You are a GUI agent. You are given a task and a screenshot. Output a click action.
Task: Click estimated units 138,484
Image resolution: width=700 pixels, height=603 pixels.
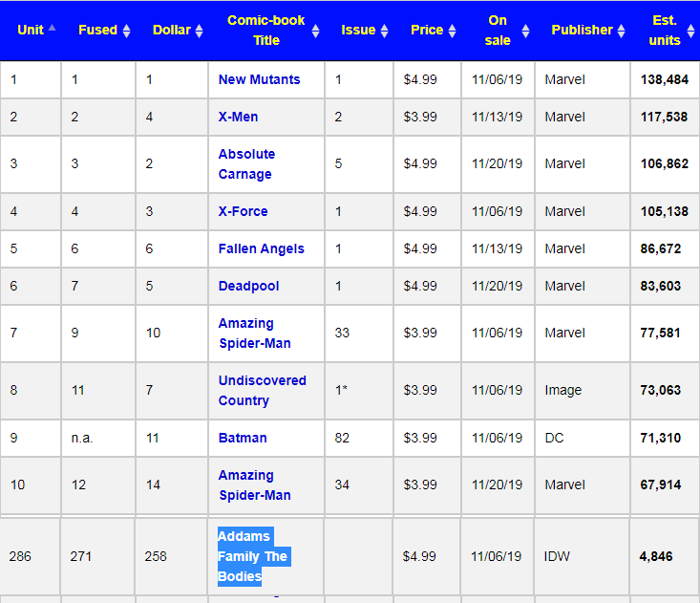(x=665, y=79)
